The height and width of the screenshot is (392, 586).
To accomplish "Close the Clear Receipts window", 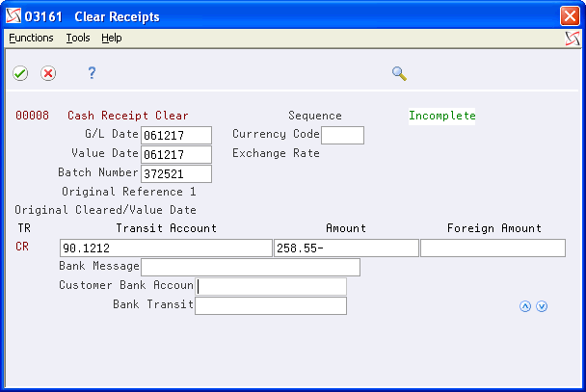I will point(570,16).
